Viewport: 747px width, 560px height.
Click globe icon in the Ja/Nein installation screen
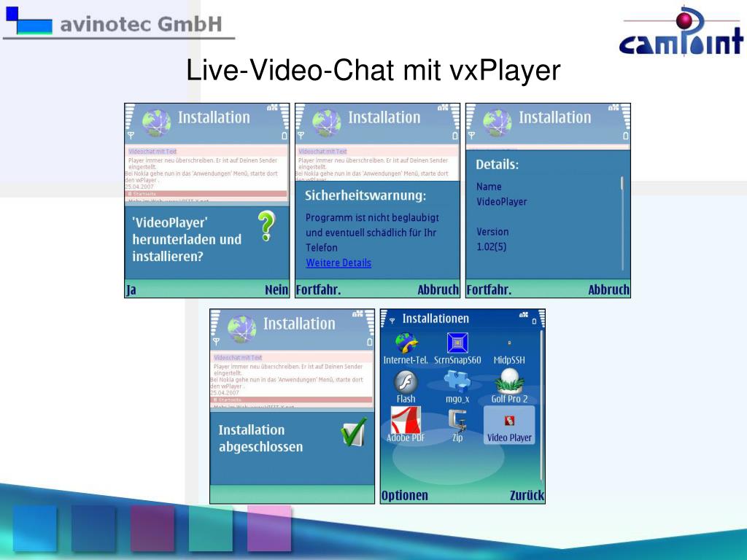(156, 122)
